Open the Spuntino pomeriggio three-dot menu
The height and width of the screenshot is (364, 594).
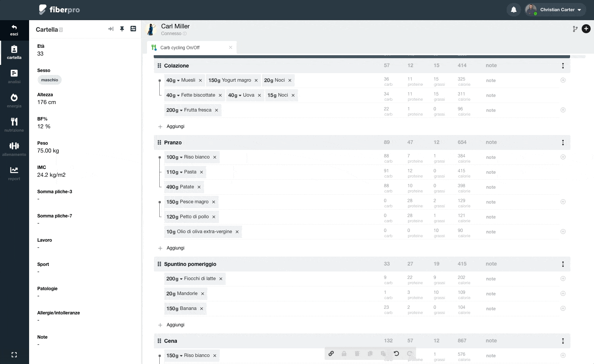click(x=563, y=264)
